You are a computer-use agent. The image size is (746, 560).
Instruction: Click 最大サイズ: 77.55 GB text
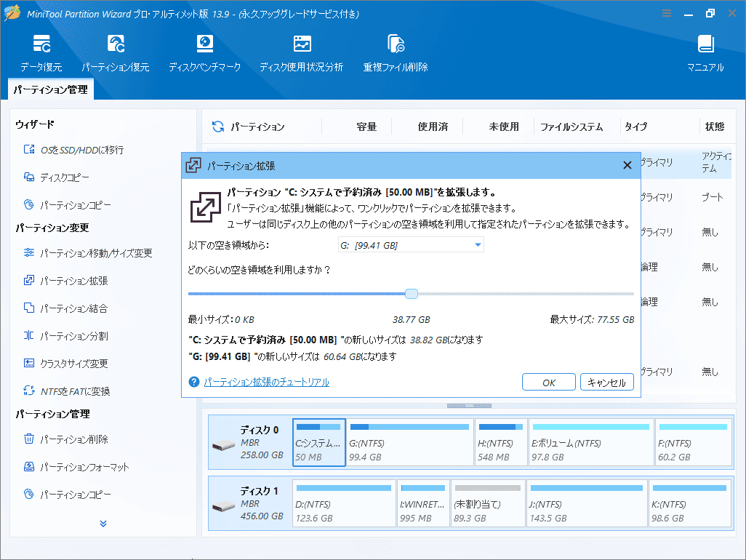point(592,319)
